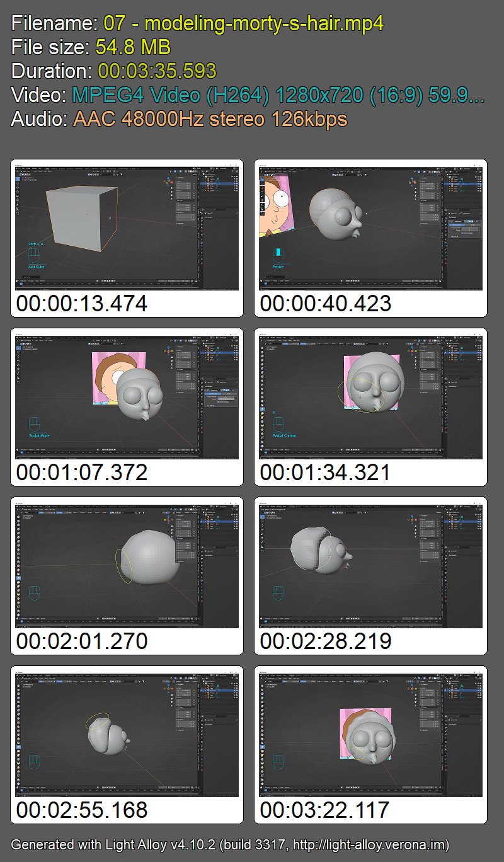Select the audio info AAC 48000Hz stereo 126kbps
The height and width of the screenshot is (862, 504).
coord(210,118)
